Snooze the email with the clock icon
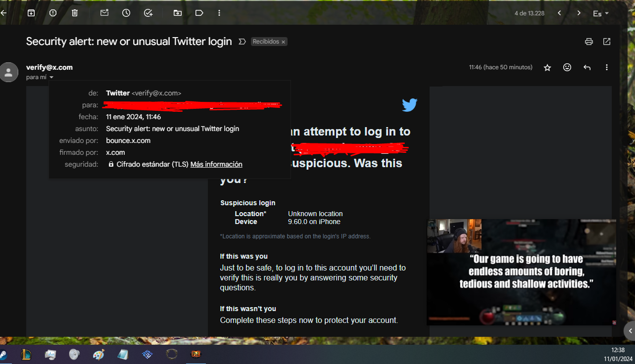 [126, 13]
